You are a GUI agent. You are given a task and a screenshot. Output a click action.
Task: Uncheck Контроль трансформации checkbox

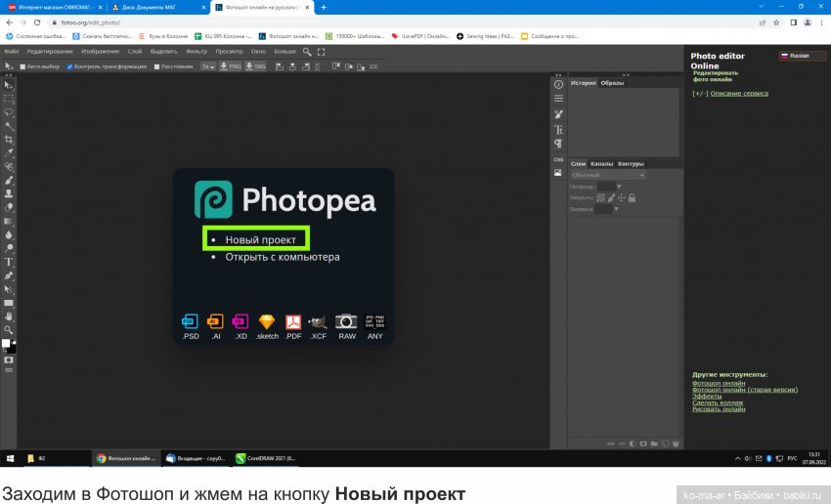coord(70,66)
